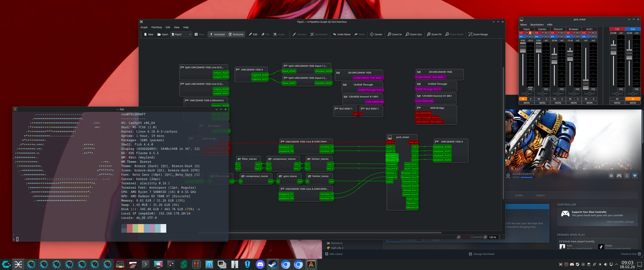Solo the Discord channel in jack_mixer
This screenshot has width=644, height=270.
562,99
